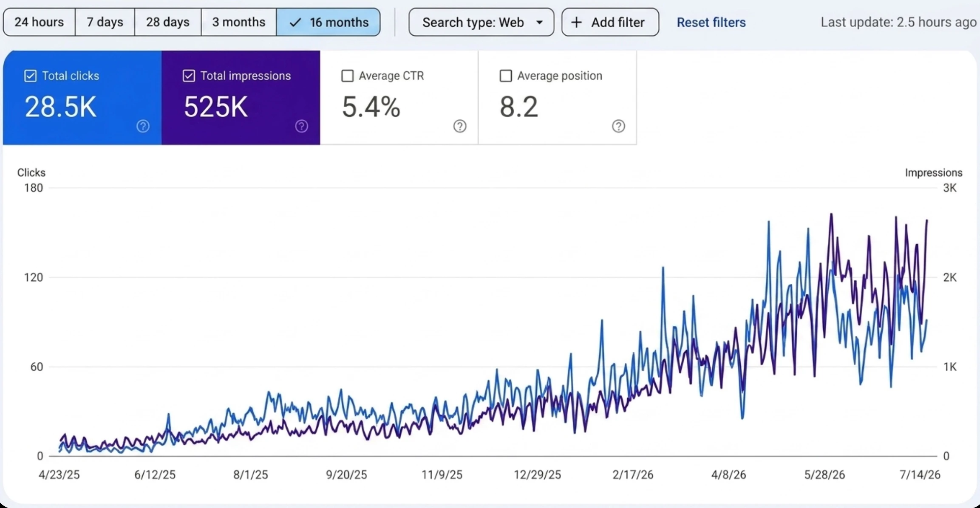Uncheck the Total clicks checkbox

30,76
